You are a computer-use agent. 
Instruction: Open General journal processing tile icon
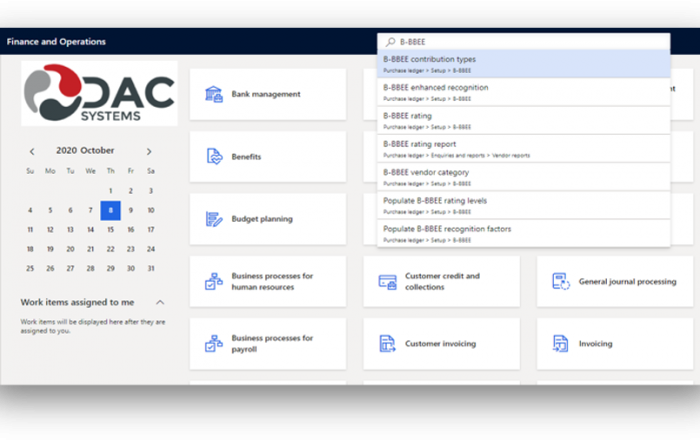(x=561, y=281)
